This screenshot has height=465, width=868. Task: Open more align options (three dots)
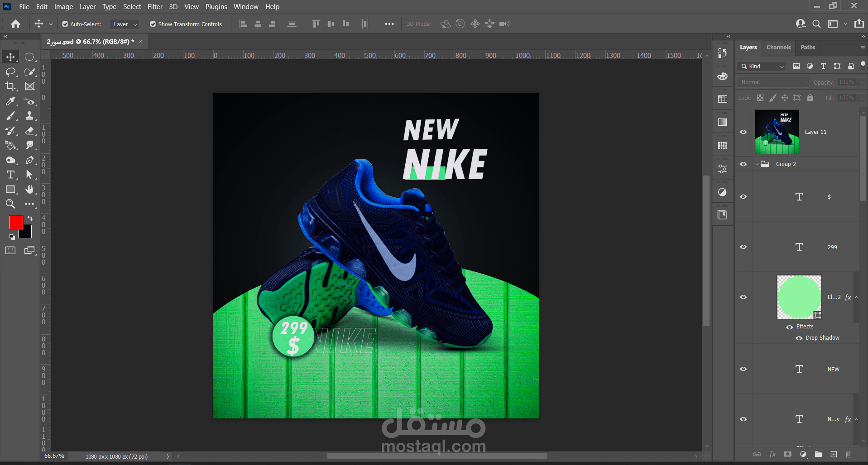click(389, 24)
